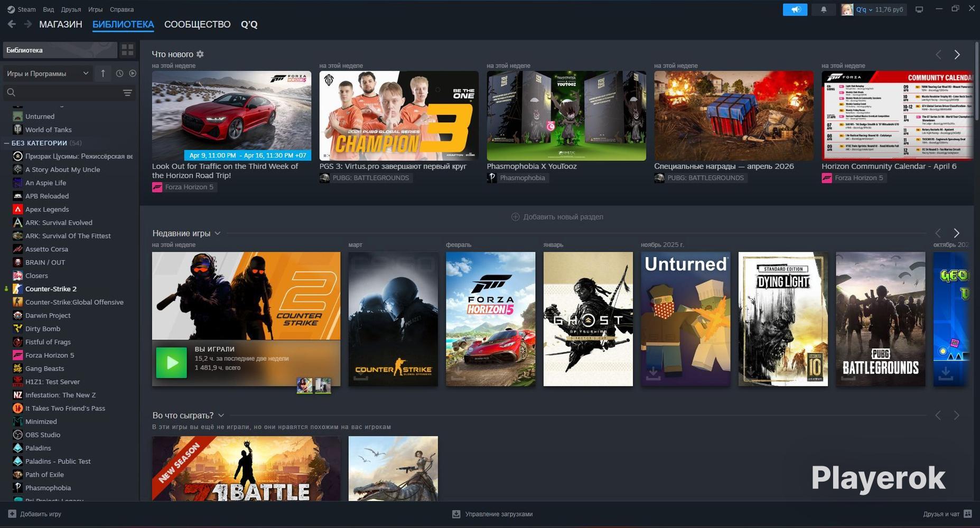Show the next recent games
The height and width of the screenshot is (528, 980).
[x=956, y=233]
